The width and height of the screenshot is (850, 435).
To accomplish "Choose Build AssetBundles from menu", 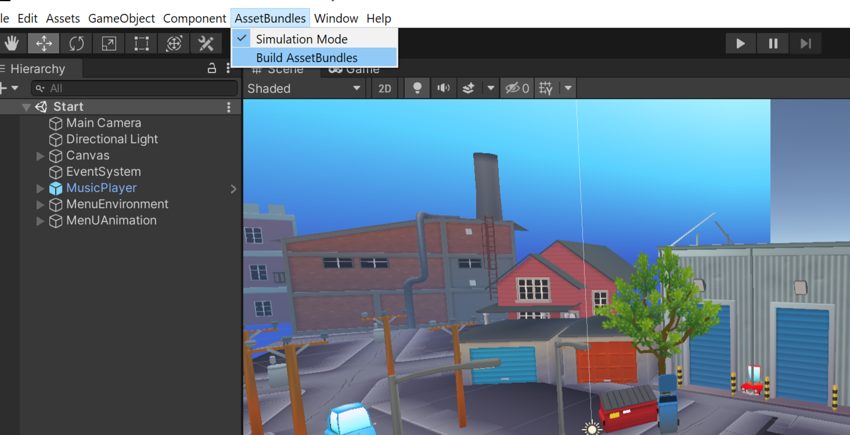I will [306, 58].
